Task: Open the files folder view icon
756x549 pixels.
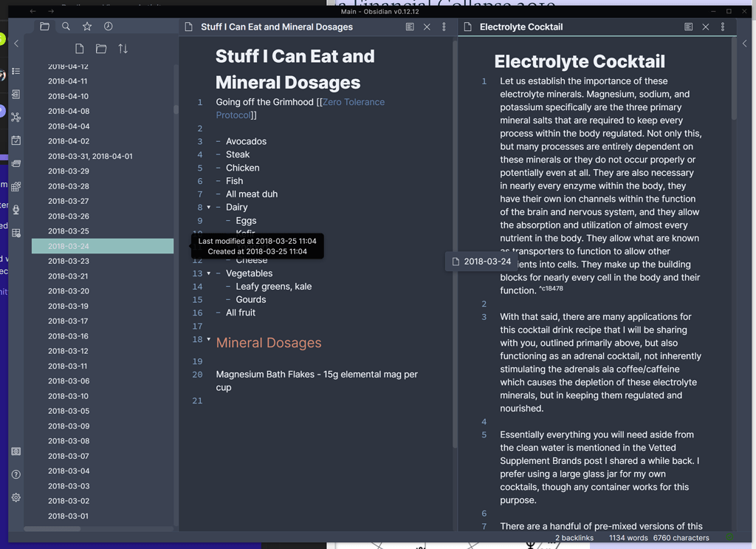Action: [x=44, y=25]
